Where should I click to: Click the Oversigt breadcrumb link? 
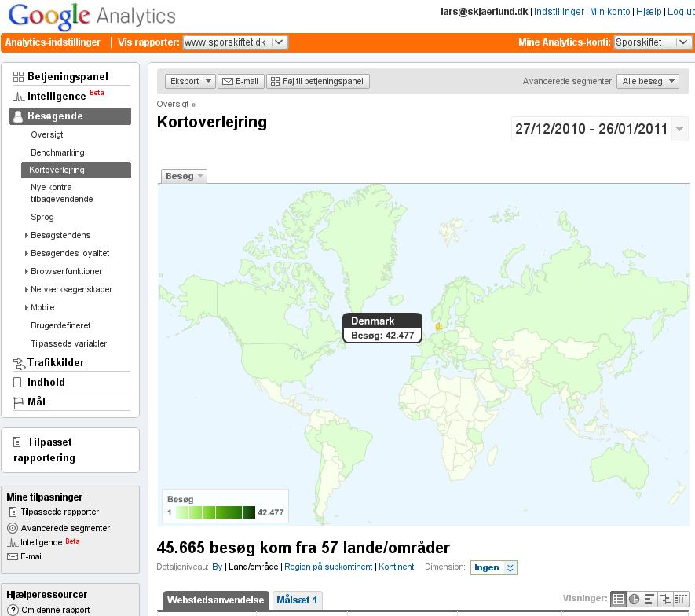coord(173,104)
